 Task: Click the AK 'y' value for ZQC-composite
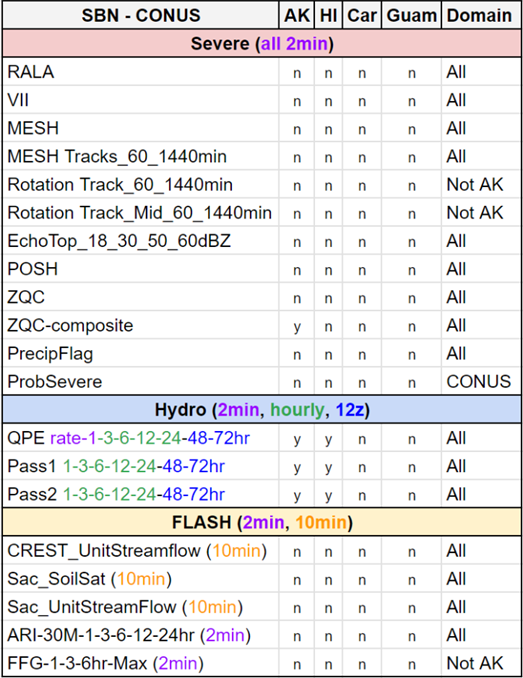pyautogui.click(x=297, y=325)
